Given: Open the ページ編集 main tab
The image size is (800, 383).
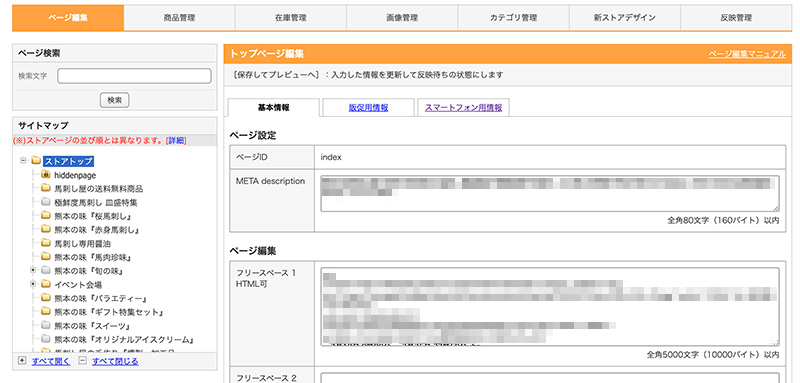Looking at the screenshot, I should (x=68, y=18).
